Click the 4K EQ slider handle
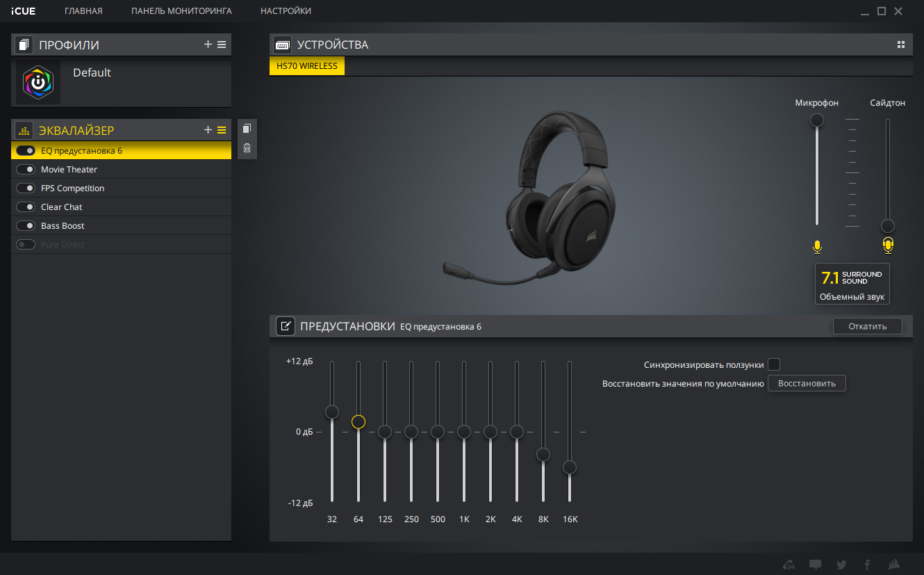Viewport: 924px width, 575px height. tap(517, 432)
